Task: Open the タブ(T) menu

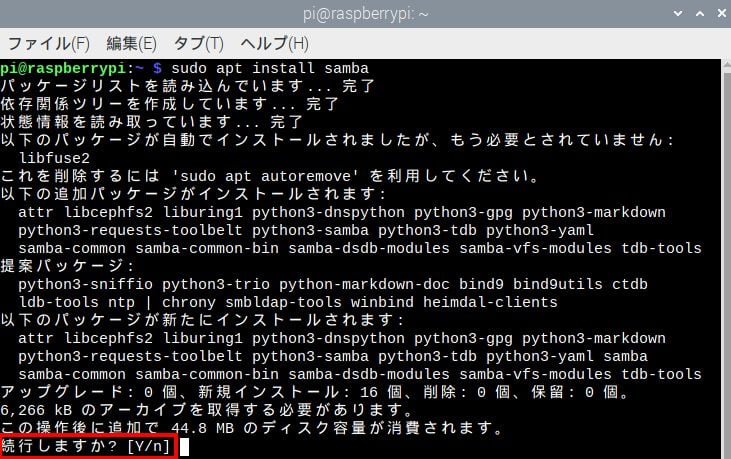Action: tap(199, 43)
